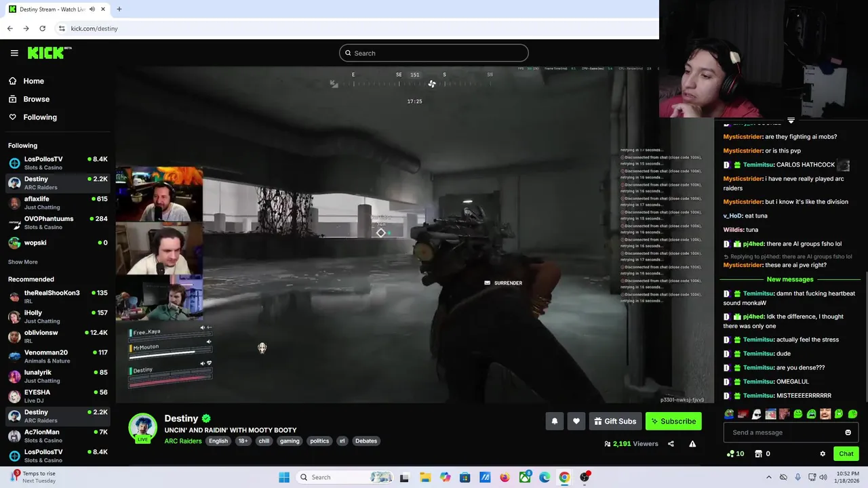
Task: Close the Destiny Stream tab
Action: pyautogui.click(x=102, y=9)
